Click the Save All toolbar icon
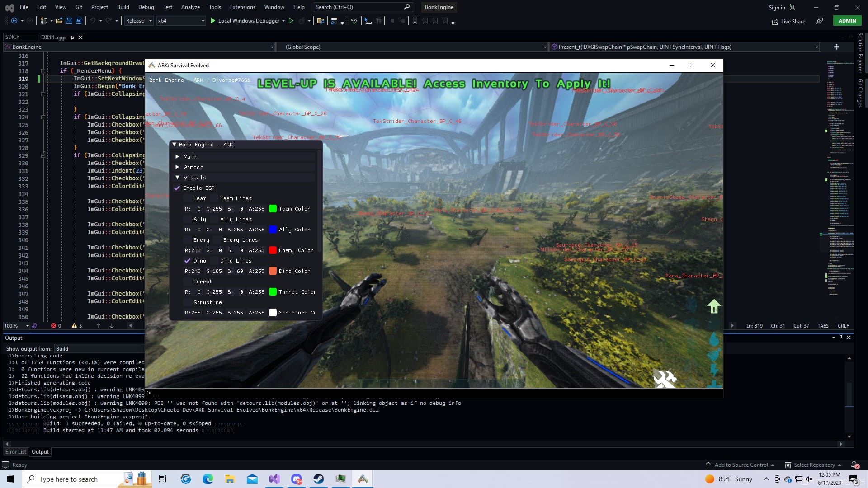The width and height of the screenshot is (868, 488). coord(79,21)
